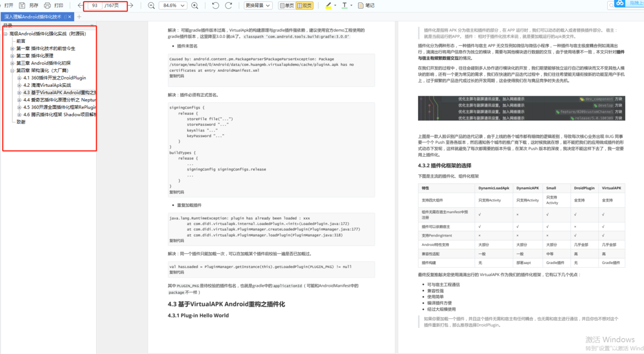644x354 pixels.
Task: Select outline entry 第四章 架构演化（大厂篇）
Action: click(43, 70)
